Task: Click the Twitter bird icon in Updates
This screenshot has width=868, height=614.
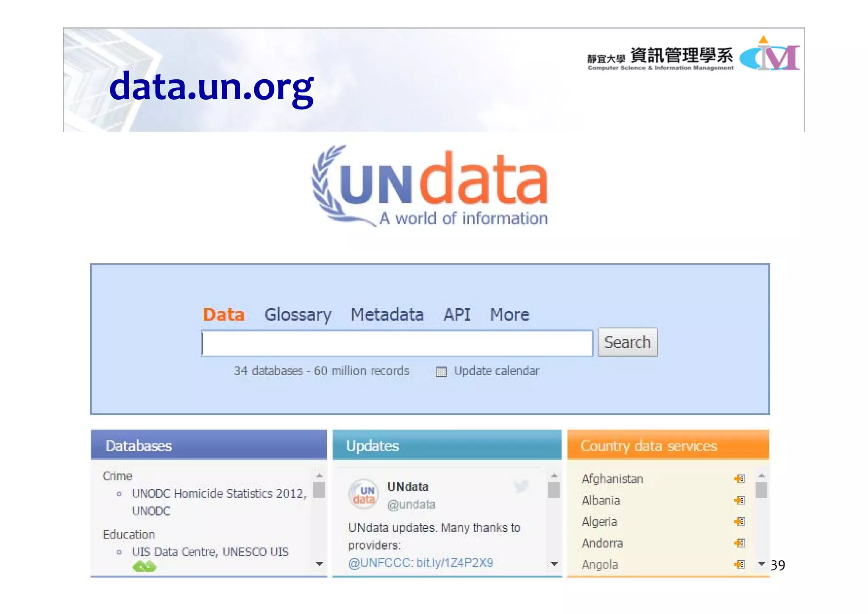Action: 521,486
